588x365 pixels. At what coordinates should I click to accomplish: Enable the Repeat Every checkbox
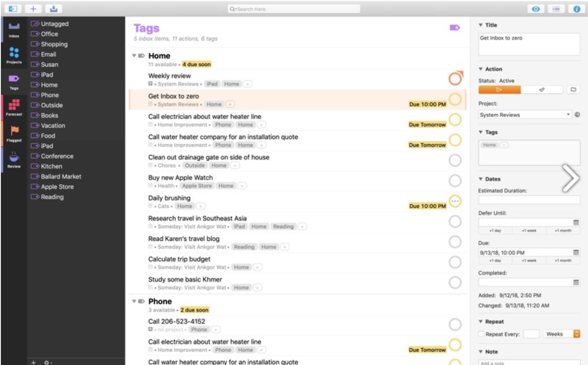481,334
